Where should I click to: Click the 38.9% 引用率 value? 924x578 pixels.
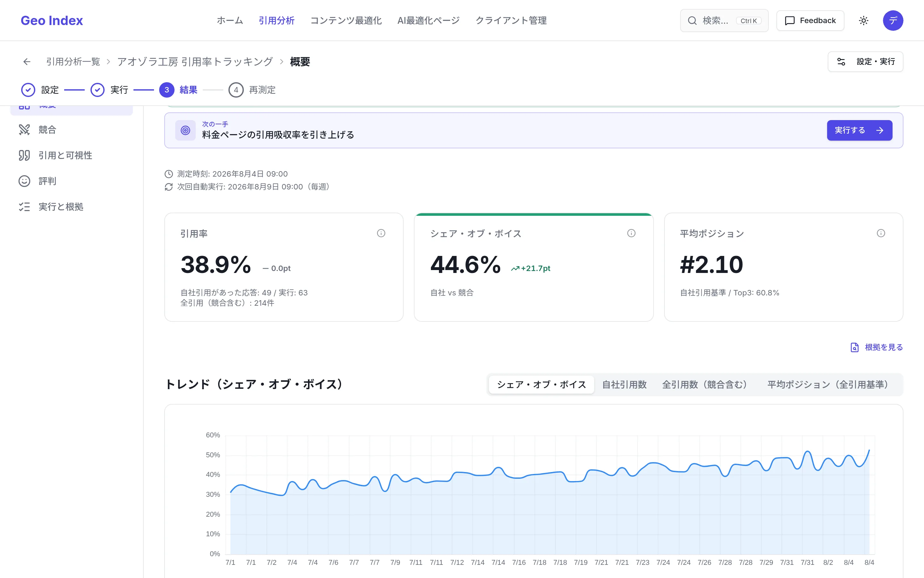pyautogui.click(x=216, y=264)
